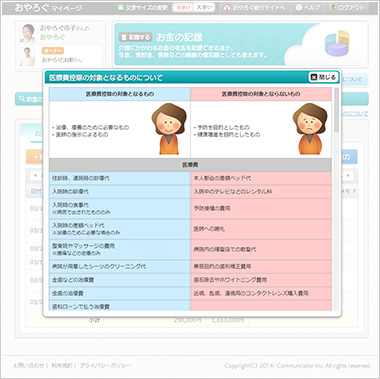Click the orange オーナー badge

click(53, 51)
